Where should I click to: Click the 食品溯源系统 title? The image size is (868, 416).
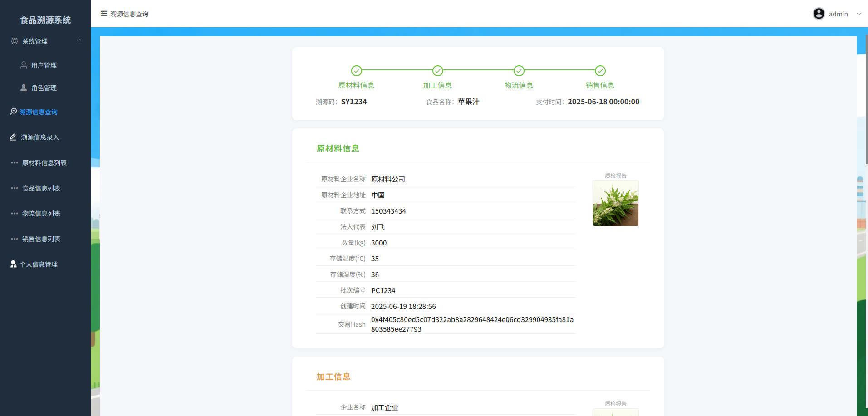[x=45, y=20]
